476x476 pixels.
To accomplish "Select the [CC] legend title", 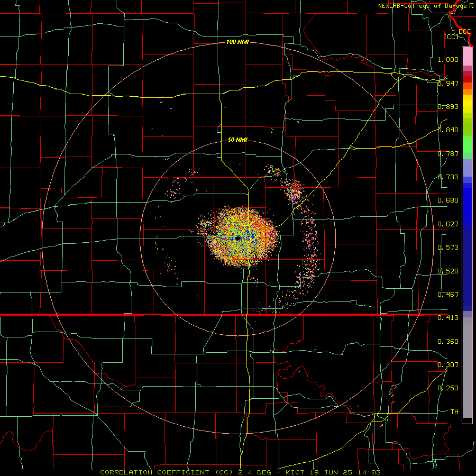I will [x=451, y=36].
